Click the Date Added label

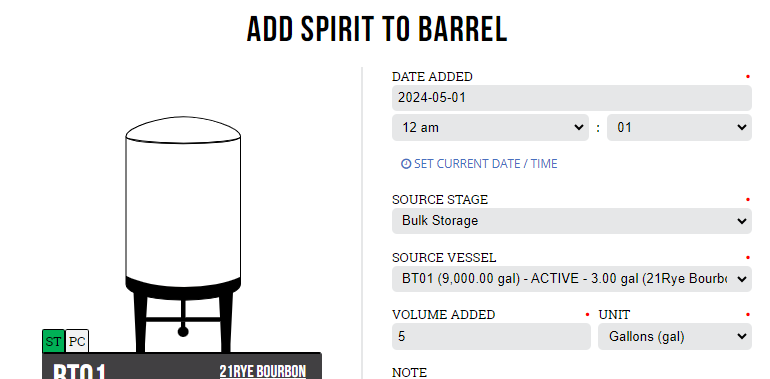click(x=432, y=77)
